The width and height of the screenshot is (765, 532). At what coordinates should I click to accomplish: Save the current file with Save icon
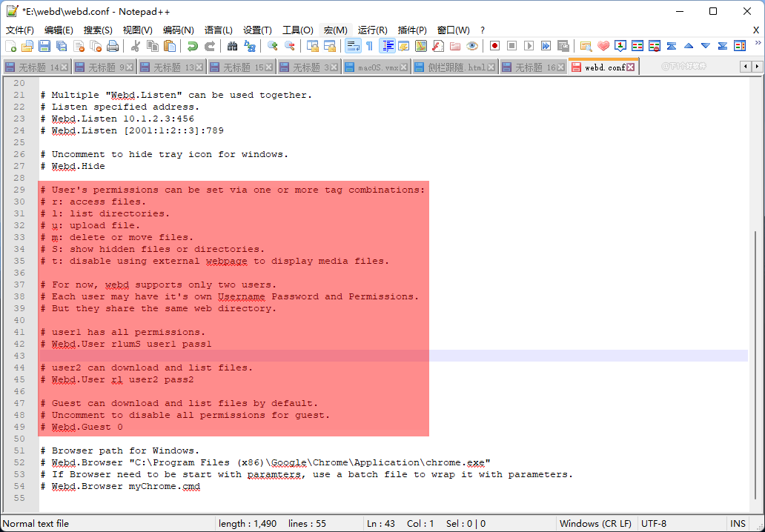tap(44, 47)
